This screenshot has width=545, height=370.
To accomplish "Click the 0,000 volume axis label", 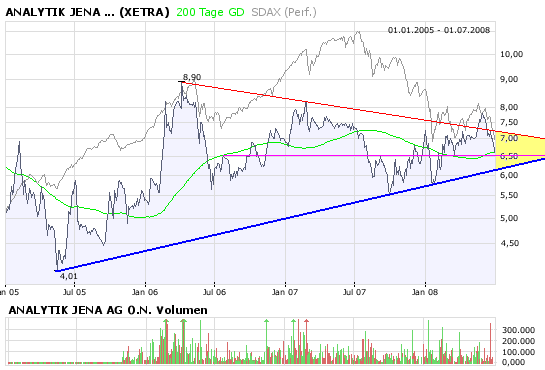I will pos(513,363).
